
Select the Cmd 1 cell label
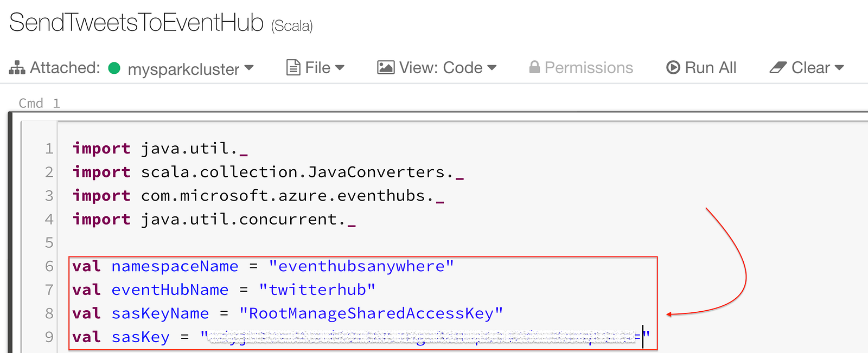pyautogui.click(x=39, y=103)
